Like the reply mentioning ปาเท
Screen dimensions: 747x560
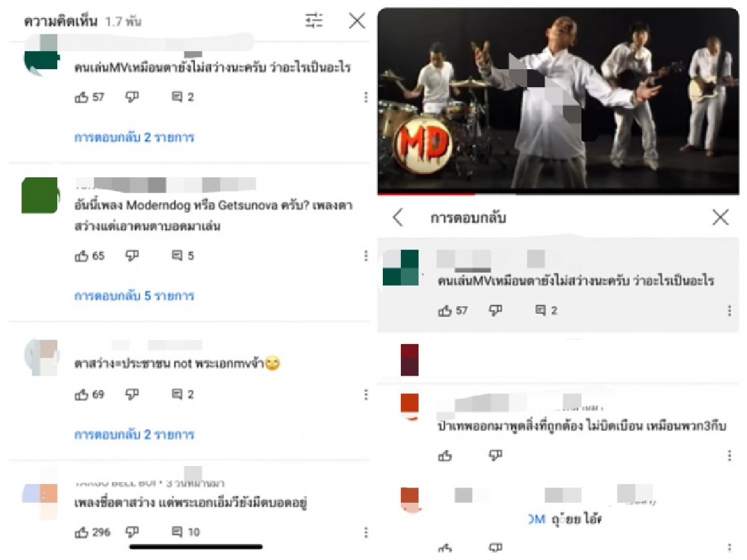(x=445, y=456)
